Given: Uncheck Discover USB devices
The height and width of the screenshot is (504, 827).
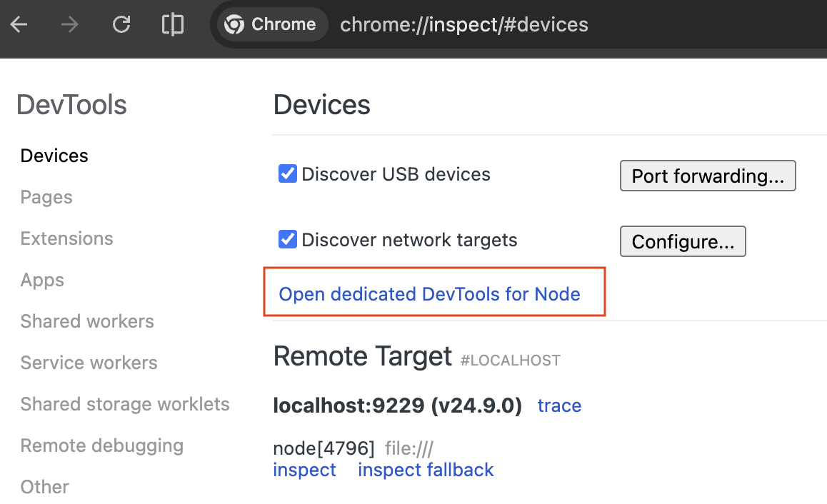Looking at the screenshot, I should point(288,174).
